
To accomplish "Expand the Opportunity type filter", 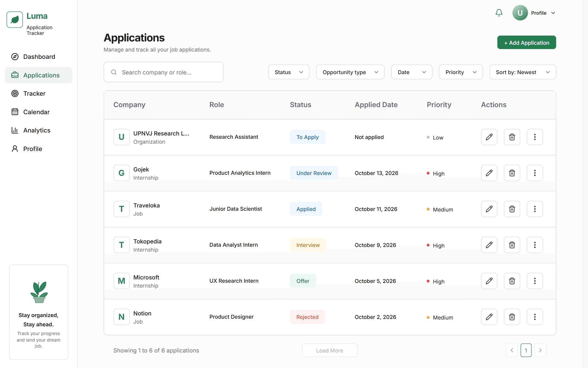I will click(350, 72).
